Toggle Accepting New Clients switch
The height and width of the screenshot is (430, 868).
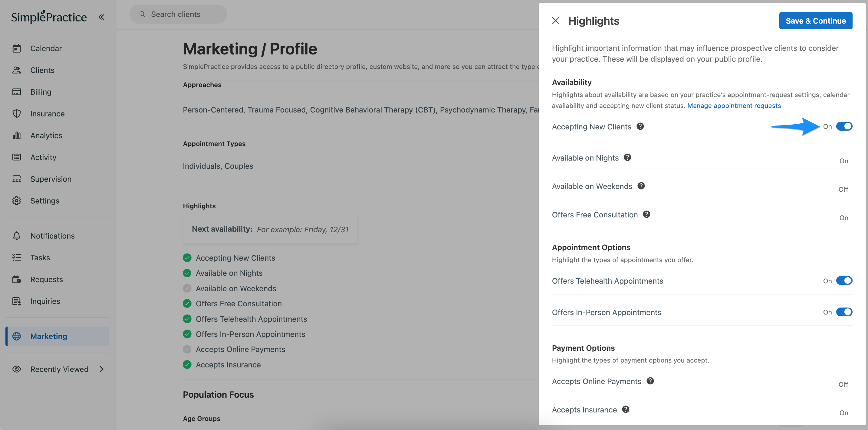[x=844, y=126]
